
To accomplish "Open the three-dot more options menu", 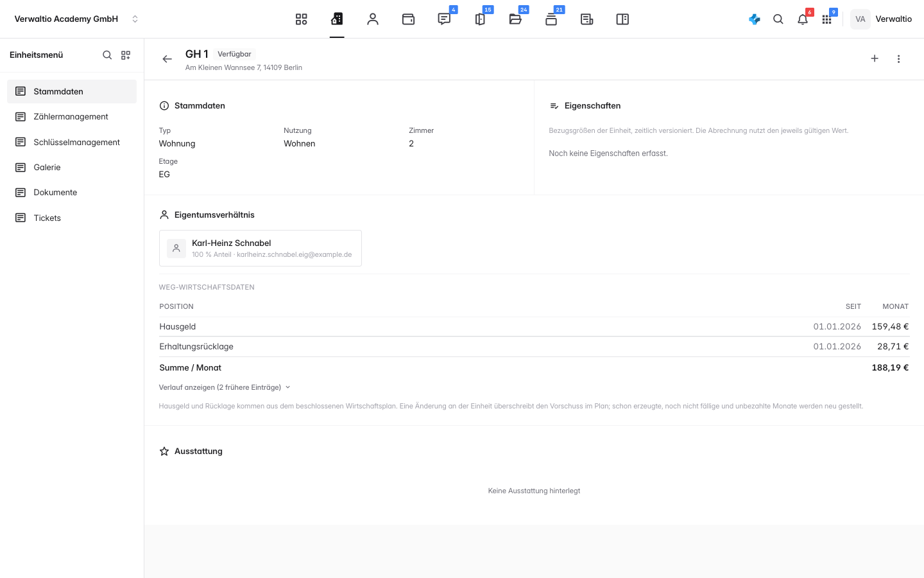I will [x=898, y=59].
